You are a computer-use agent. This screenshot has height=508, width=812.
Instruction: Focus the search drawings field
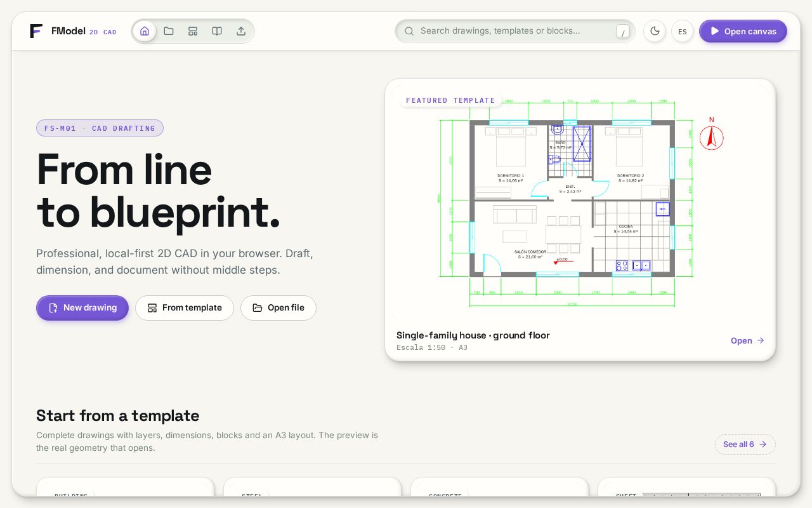point(514,31)
